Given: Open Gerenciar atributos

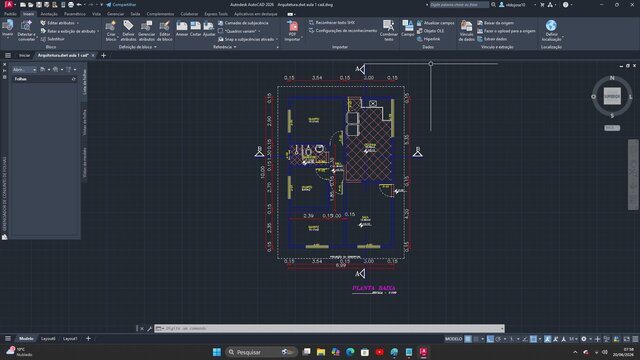Looking at the screenshot, I should pyautogui.click(x=146, y=31).
